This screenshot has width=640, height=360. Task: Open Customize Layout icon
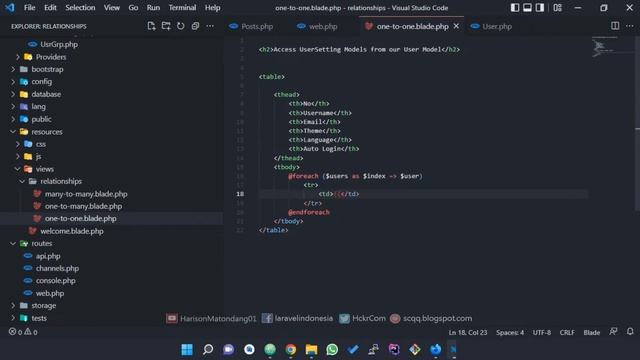coord(558,8)
